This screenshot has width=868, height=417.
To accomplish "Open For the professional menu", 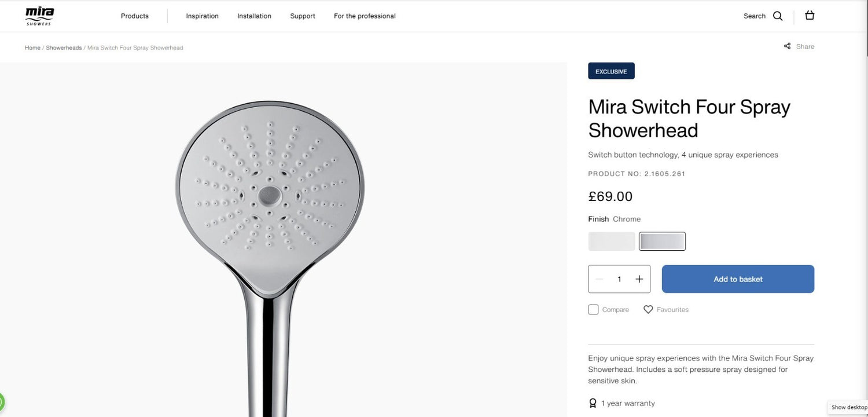I will 365,16.
